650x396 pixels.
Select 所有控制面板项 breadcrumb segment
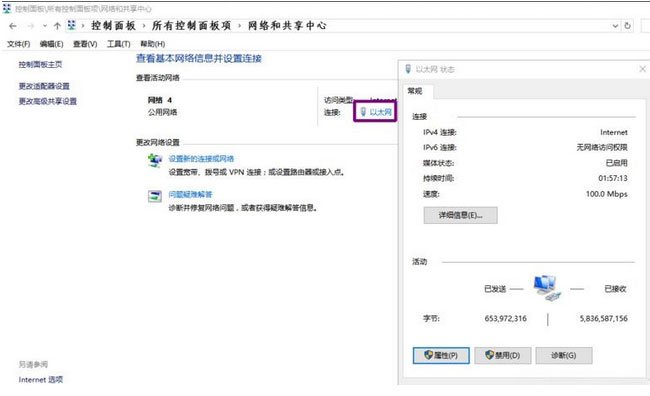(192, 26)
